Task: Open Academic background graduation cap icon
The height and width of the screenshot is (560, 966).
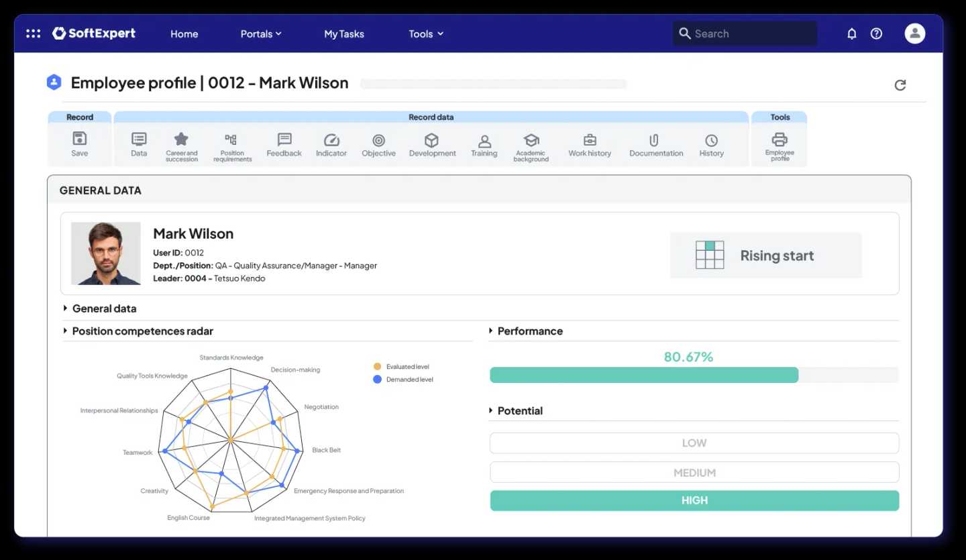Action: [531, 140]
